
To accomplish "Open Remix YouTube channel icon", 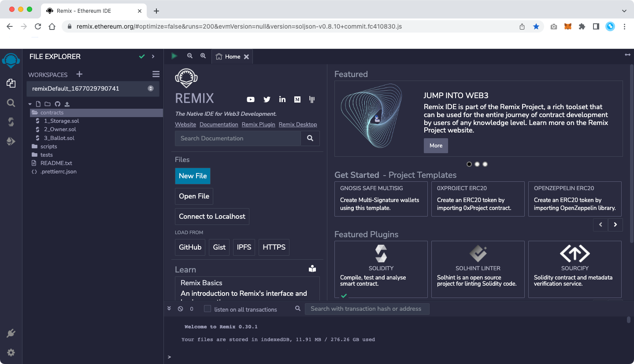I will pyautogui.click(x=251, y=99).
